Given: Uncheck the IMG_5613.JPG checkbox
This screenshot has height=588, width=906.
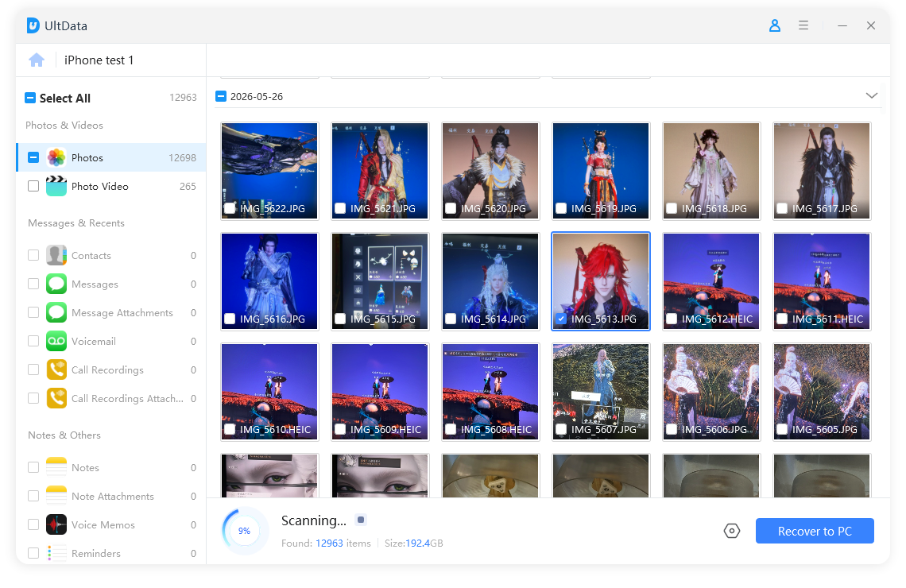Looking at the screenshot, I should tap(561, 319).
